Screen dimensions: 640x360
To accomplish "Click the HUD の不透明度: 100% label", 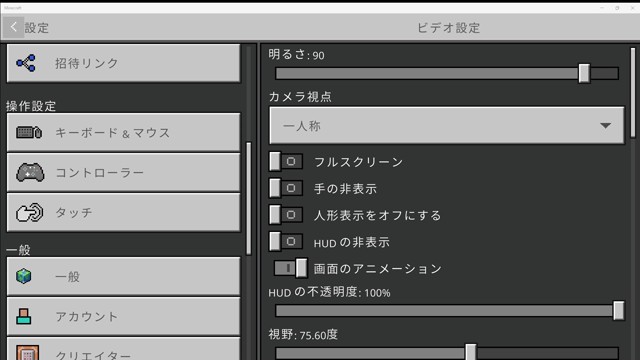I will coord(329,292).
